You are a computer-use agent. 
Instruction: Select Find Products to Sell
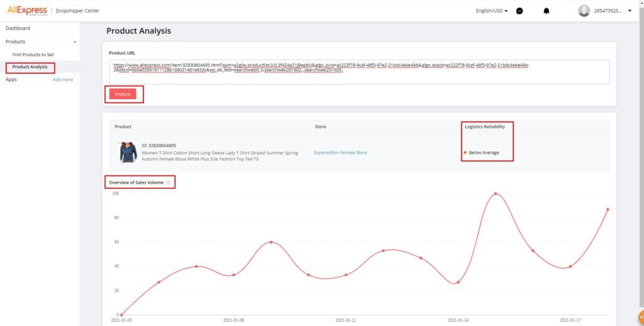pyautogui.click(x=33, y=55)
